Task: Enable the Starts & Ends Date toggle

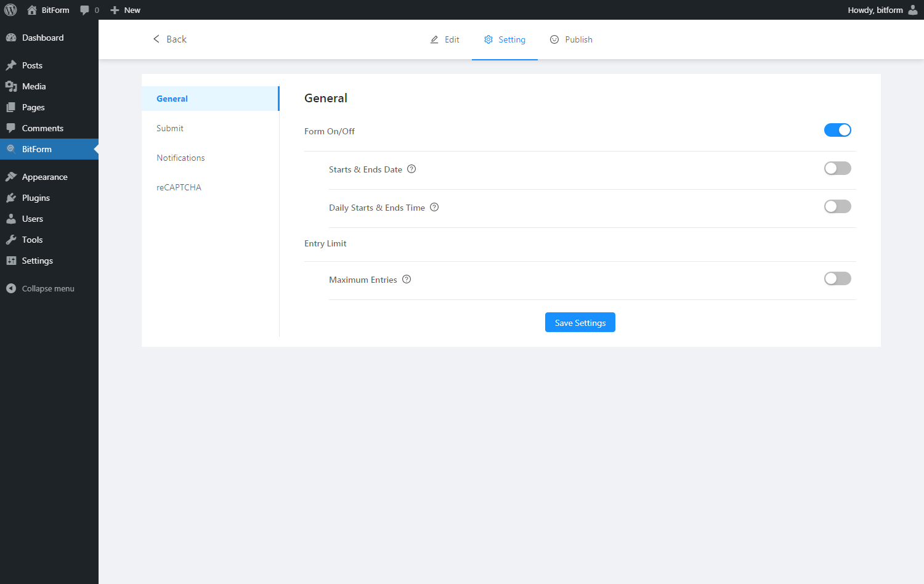Action: [x=838, y=168]
